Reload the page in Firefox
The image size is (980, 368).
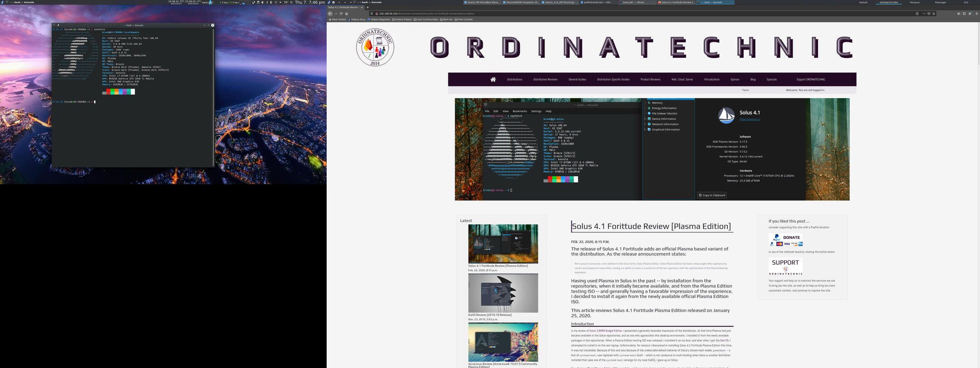point(341,14)
